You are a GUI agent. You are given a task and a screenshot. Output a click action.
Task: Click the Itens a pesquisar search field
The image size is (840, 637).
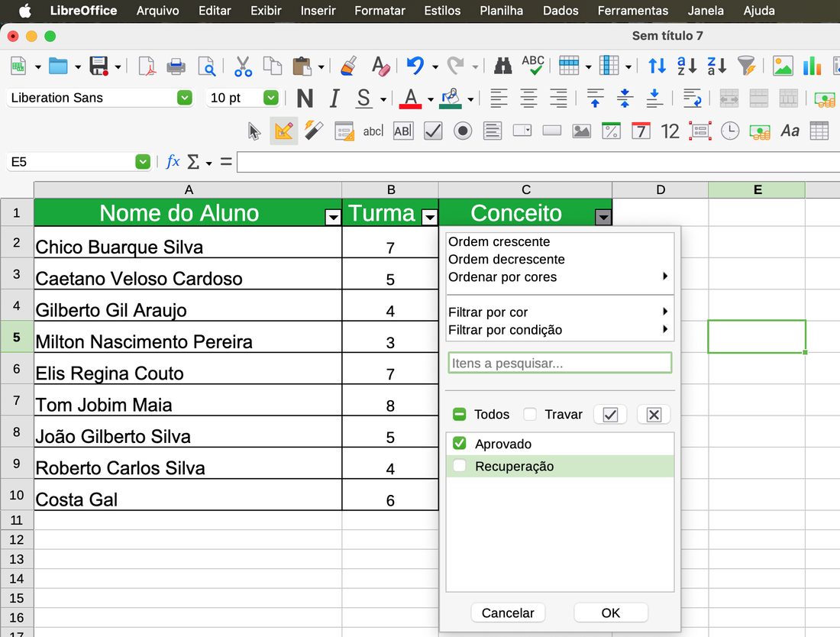click(560, 363)
